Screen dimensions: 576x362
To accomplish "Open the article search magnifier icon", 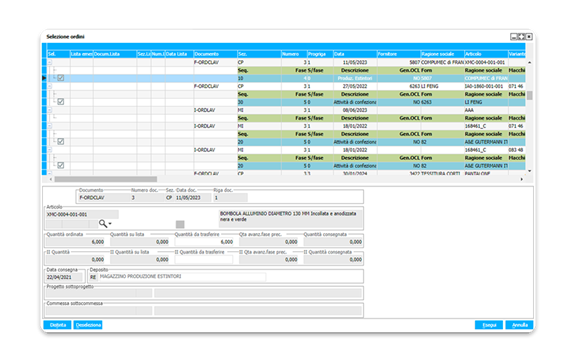I will [102, 223].
